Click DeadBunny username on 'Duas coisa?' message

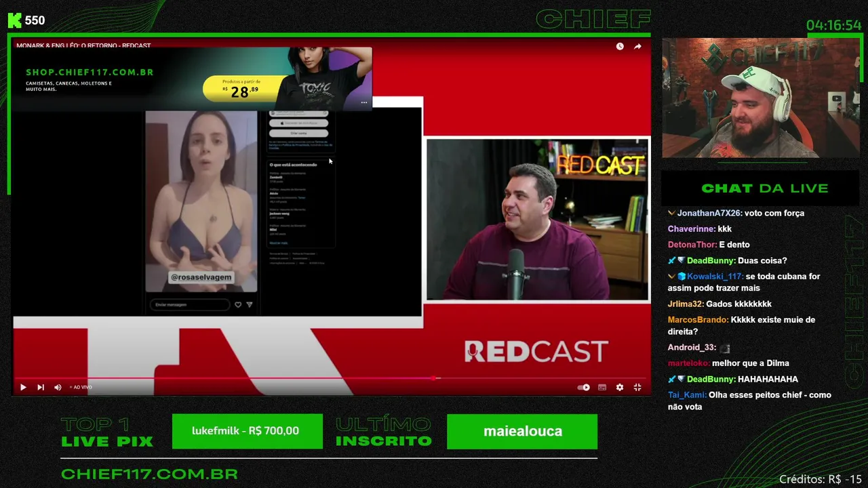[712, 261]
